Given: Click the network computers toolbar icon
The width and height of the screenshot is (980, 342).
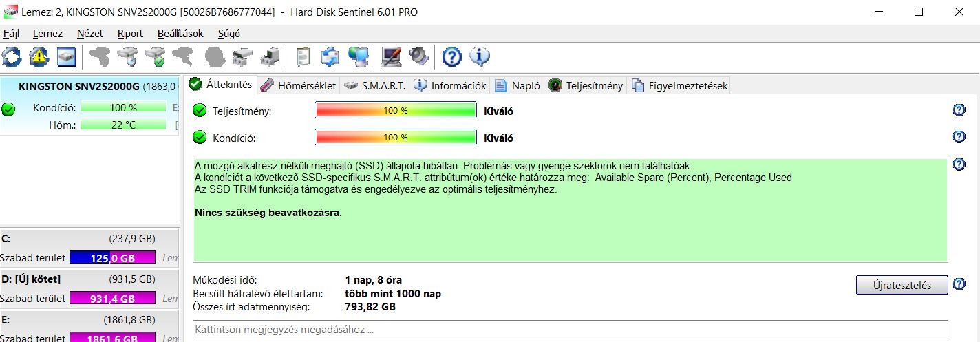Looking at the screenshot, I should pos(358,56).
